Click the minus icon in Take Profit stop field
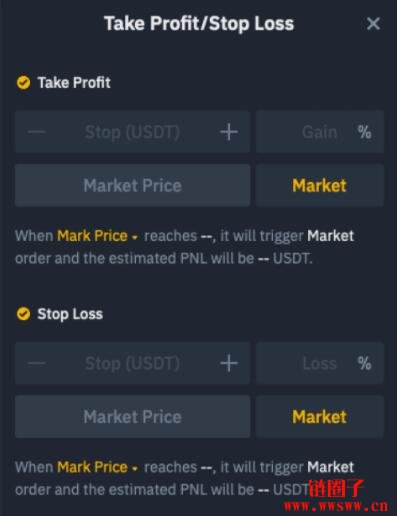Viewport: 397px width, 516px height. click(x=37, y=132)
